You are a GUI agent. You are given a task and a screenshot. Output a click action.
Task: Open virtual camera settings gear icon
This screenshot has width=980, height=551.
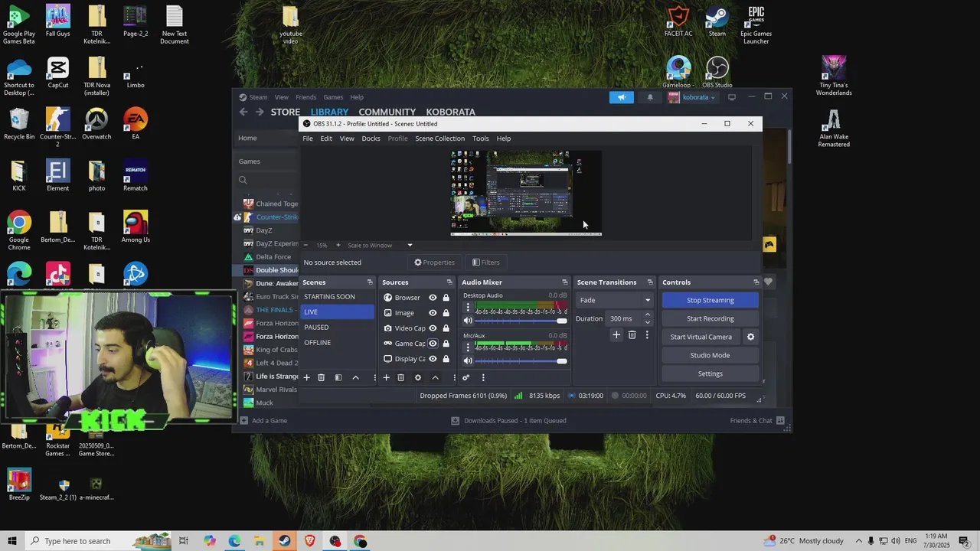coord(750,337)
